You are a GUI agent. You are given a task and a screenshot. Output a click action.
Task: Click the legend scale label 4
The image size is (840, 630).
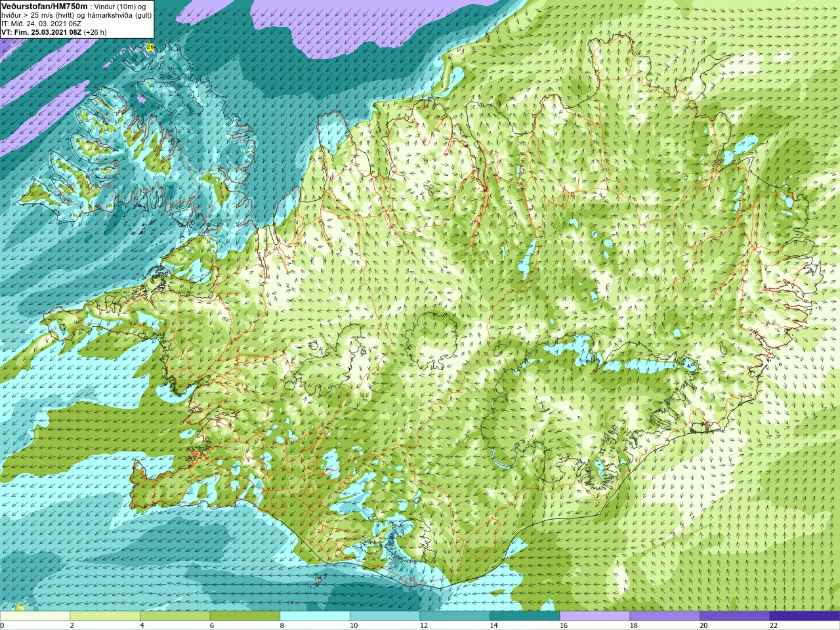click(x=142, y=625)
